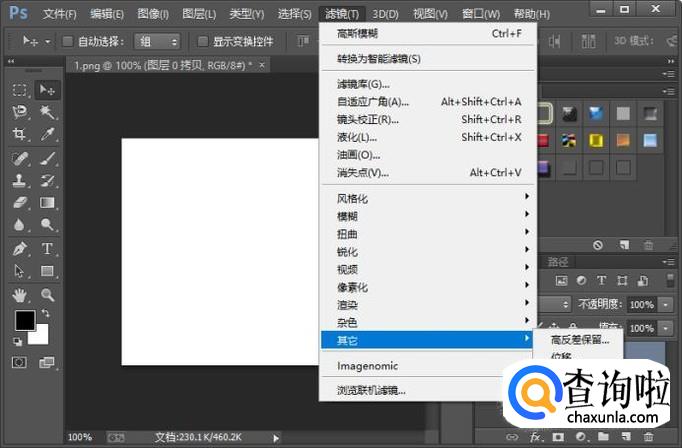Select the Gradient tool
The height and width of the screenshot is (448, 682).
pos(47,203)
